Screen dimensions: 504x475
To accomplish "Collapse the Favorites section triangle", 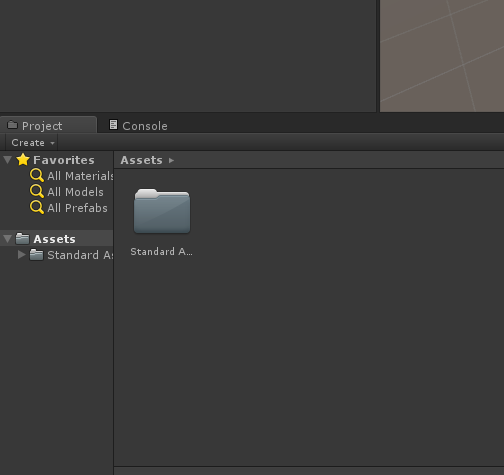I will coord(8,160).
